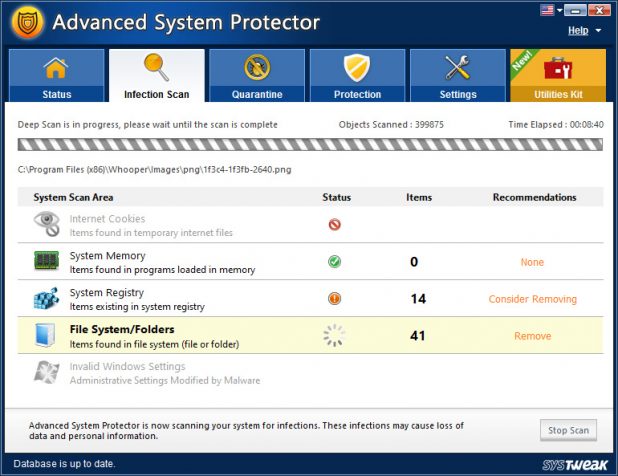Close the Advanced System Protector window
Image resolution: width=618 pixels, height=476 pixels.
click(599, 10)
